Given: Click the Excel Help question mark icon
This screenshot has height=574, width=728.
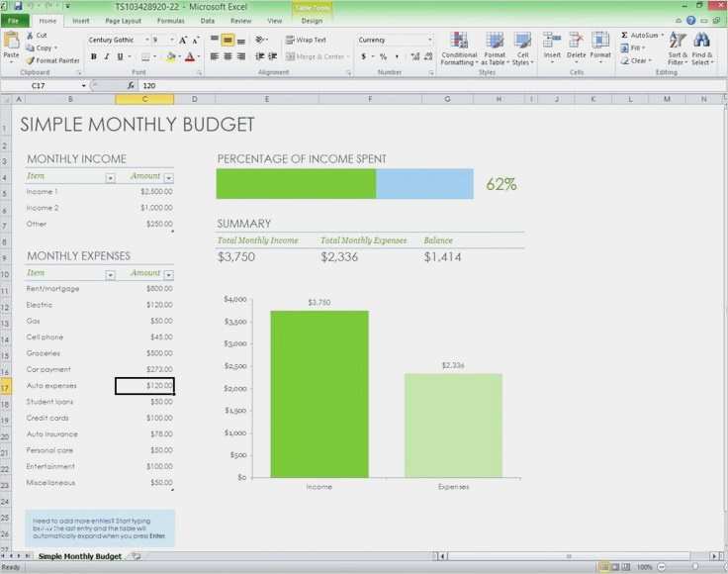Looking at the screenshot, I should point(690,21).
